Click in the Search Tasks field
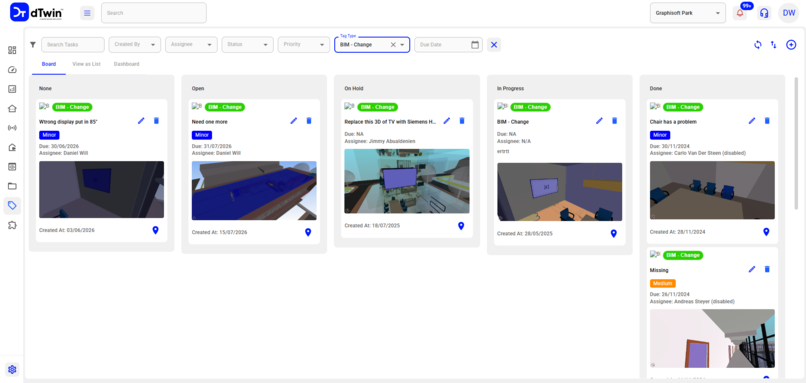806x383 pixels. pyautogui.click(x=72, y=45)
